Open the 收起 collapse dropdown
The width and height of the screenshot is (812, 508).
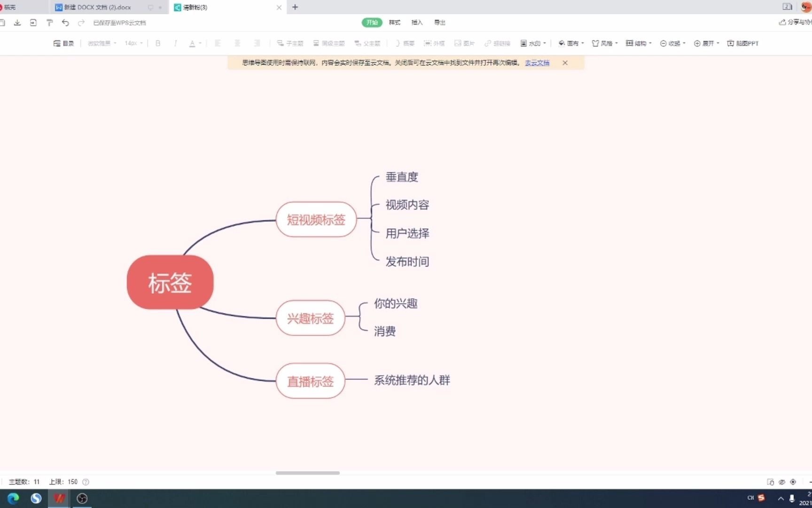tap(672, 43)
